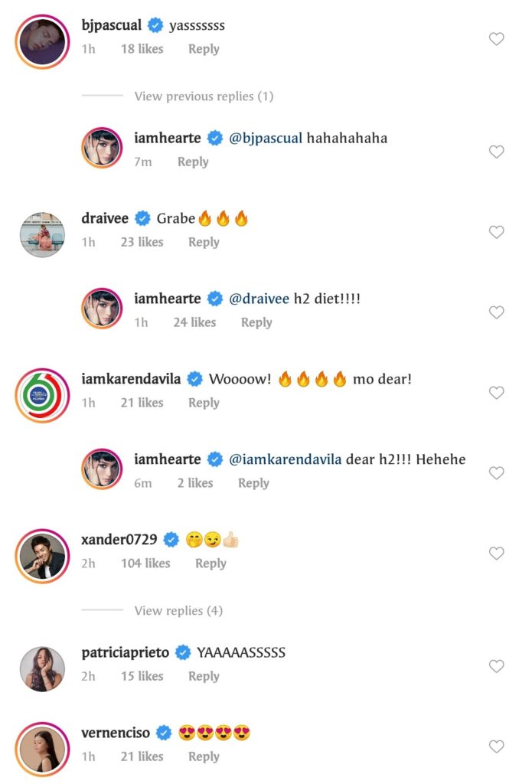The width and height of the screenshot is (532, 784).
Task: Heart iamhearte's "h2 diet!!!!" reply
Action: tap(497, 312)
